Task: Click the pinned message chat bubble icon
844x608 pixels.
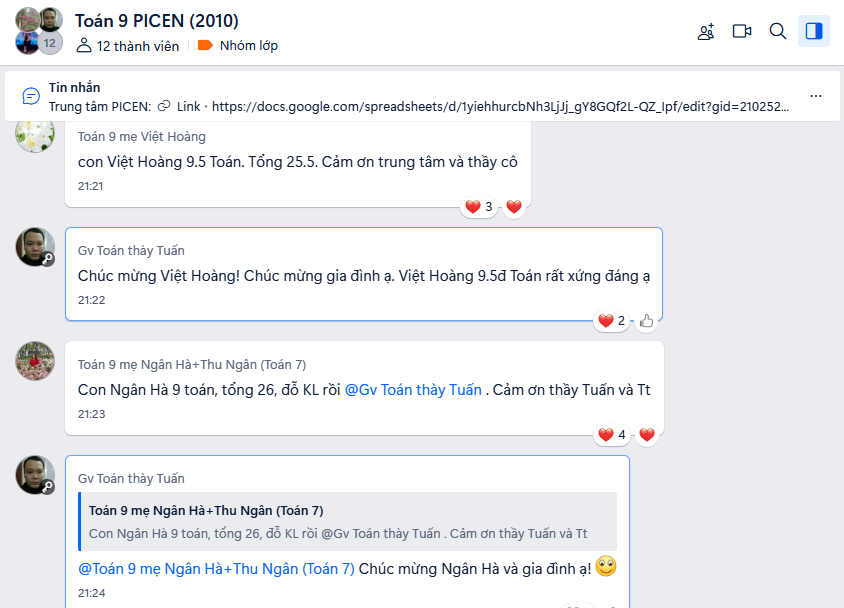Action: pos(31,96)
